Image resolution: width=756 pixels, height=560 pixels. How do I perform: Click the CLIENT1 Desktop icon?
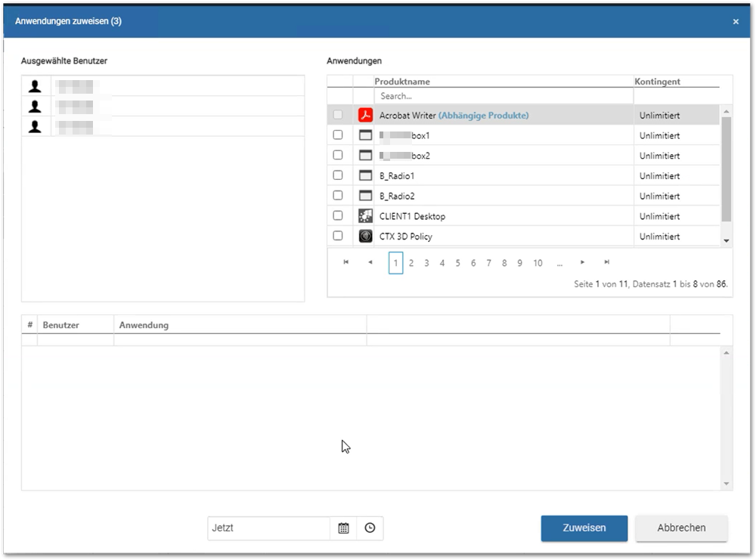click(365, 216)
